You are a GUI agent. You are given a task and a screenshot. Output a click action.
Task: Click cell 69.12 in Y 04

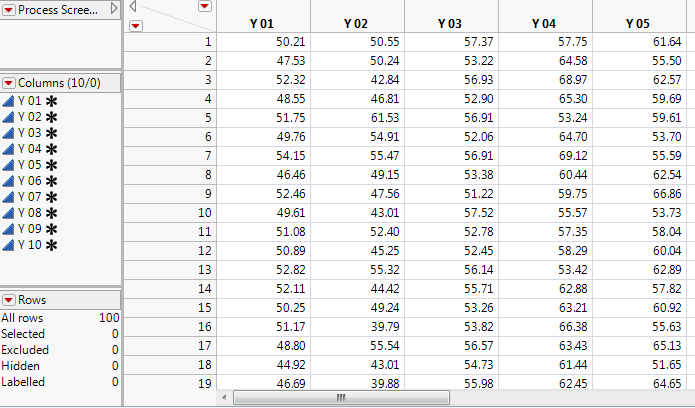point(545,156)
